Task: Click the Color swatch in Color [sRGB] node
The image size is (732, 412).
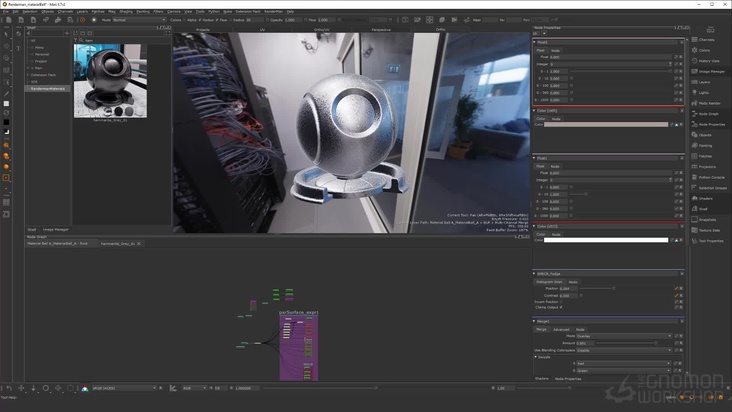Action: coord(606,125)
